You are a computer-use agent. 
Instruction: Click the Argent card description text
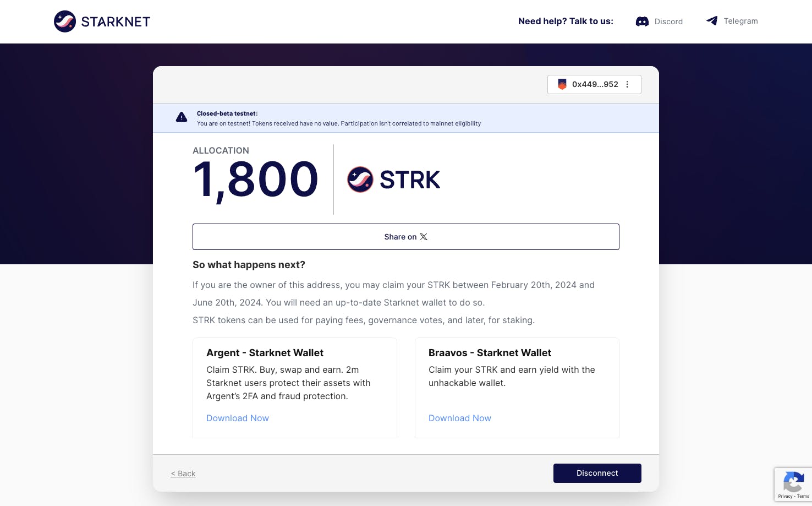click(288, 383)
